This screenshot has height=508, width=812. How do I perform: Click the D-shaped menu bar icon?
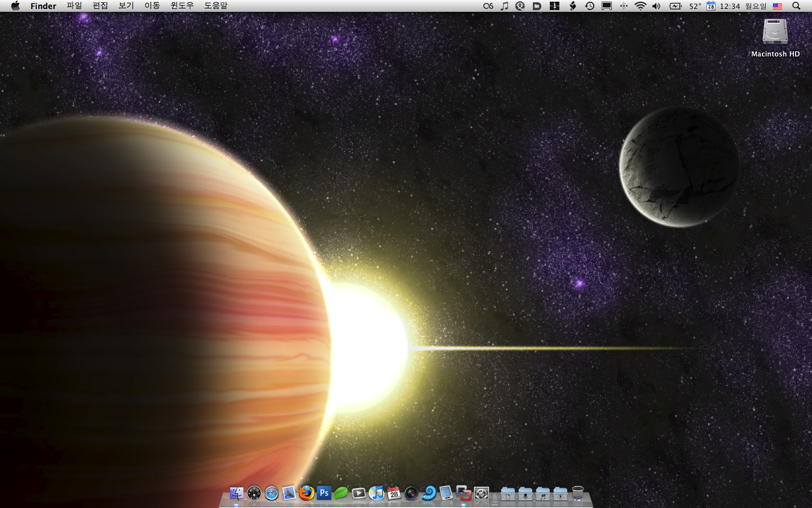point(537,6)
